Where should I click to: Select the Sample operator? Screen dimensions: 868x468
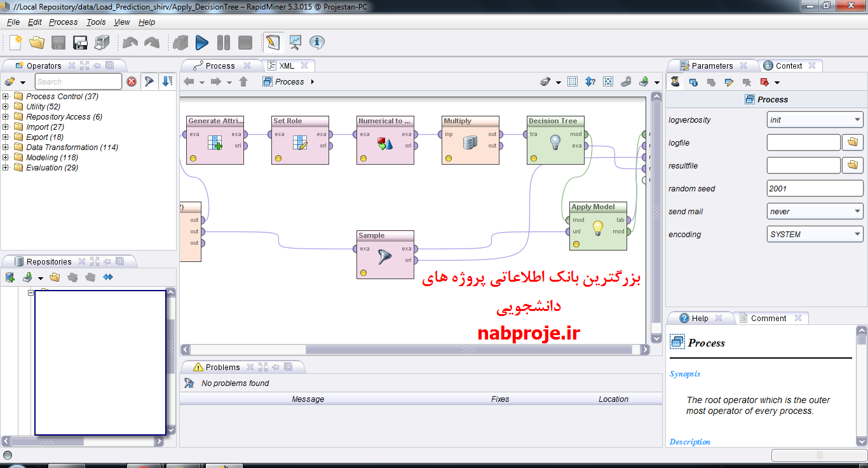(x=385, y=254)
